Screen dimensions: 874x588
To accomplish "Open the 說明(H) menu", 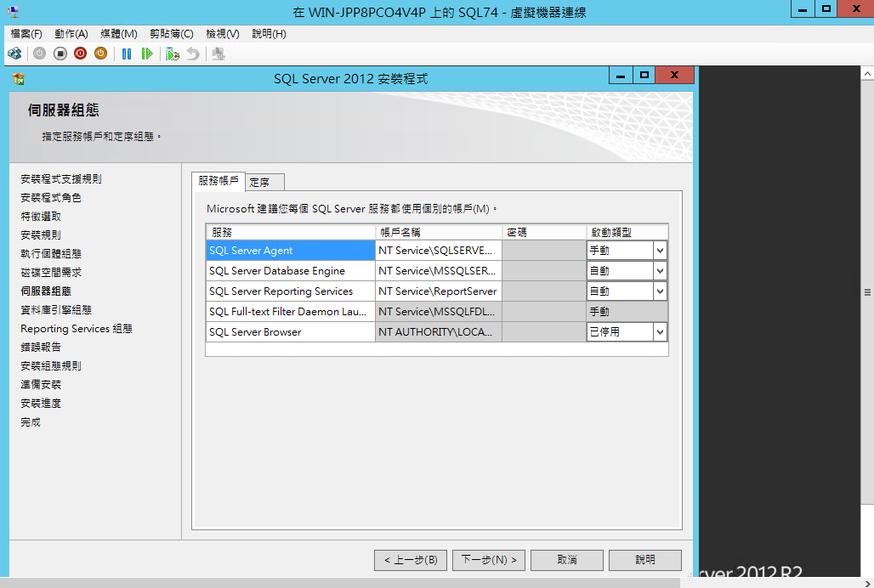I will click(269, 34).
